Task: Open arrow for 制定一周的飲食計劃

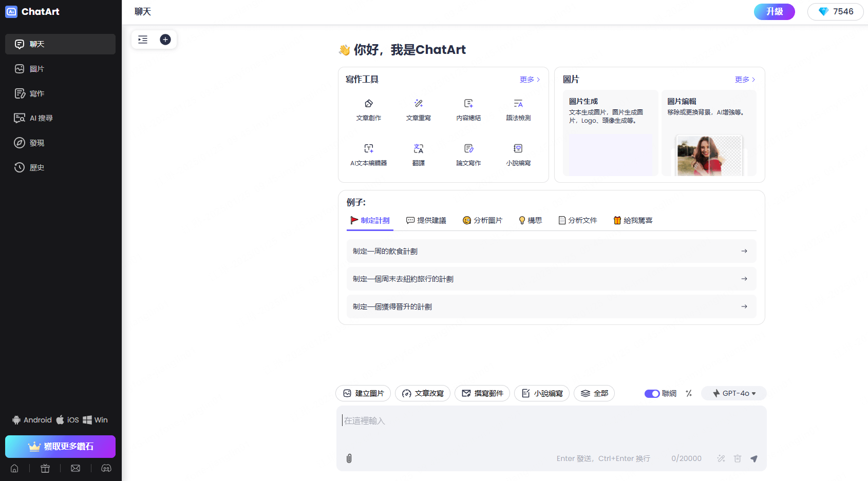Action: (x=744, y=251)
